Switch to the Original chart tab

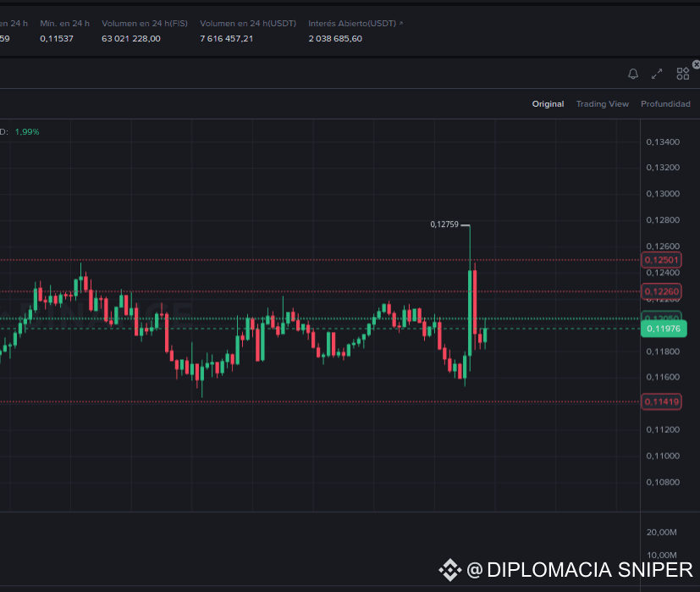548,103
